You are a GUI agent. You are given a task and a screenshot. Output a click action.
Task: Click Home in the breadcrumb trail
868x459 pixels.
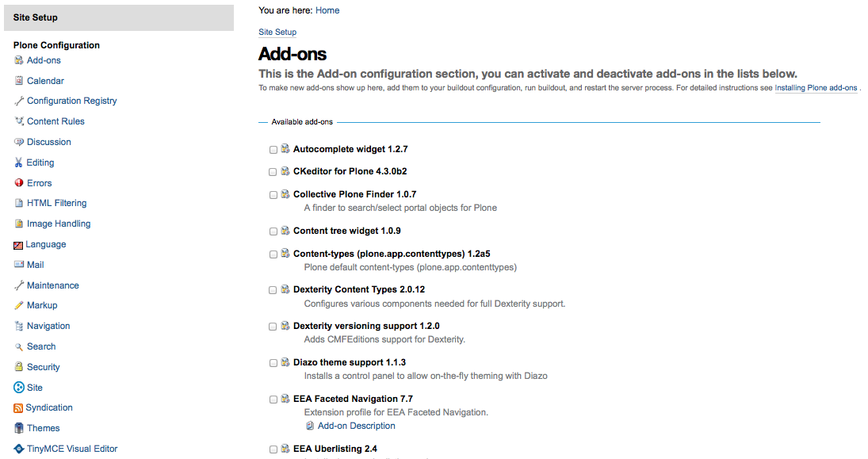pyautogui.click(x=327, y=10)
